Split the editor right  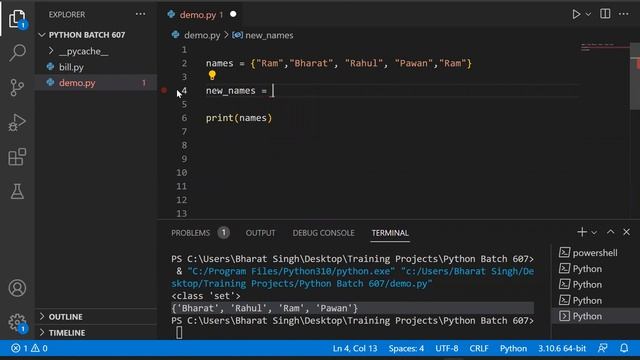tap(605, 14)
